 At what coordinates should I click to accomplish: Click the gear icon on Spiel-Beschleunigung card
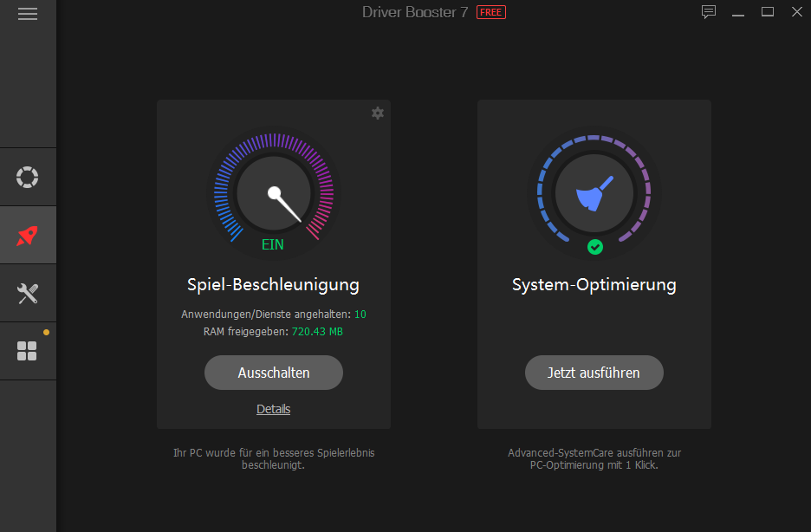coord(377,114)
